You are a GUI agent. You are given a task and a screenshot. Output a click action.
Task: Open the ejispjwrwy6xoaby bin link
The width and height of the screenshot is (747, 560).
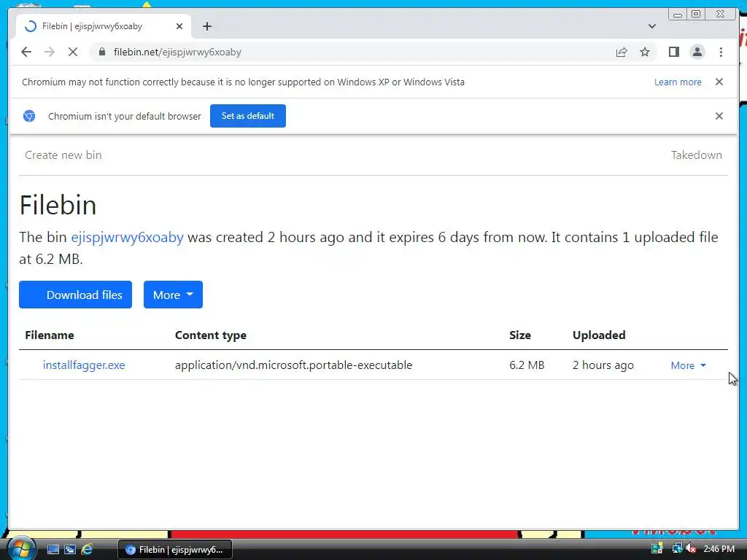[127, 237]
